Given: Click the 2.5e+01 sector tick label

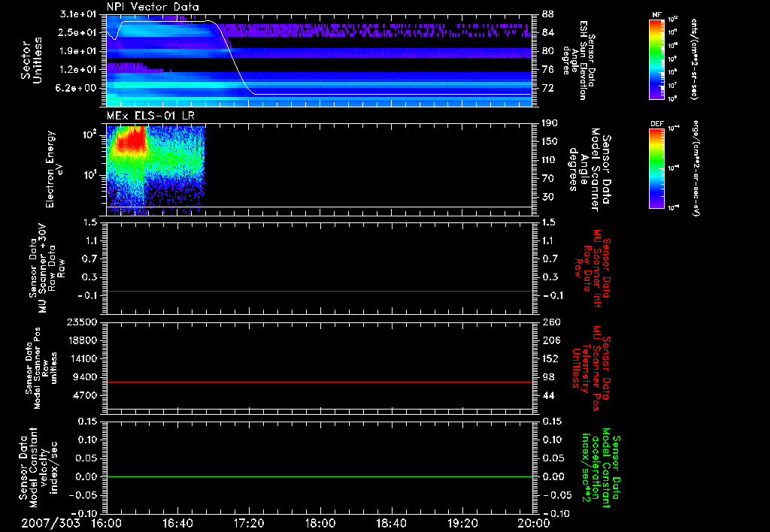Looking at the screenshot, I should click(77, 32).
